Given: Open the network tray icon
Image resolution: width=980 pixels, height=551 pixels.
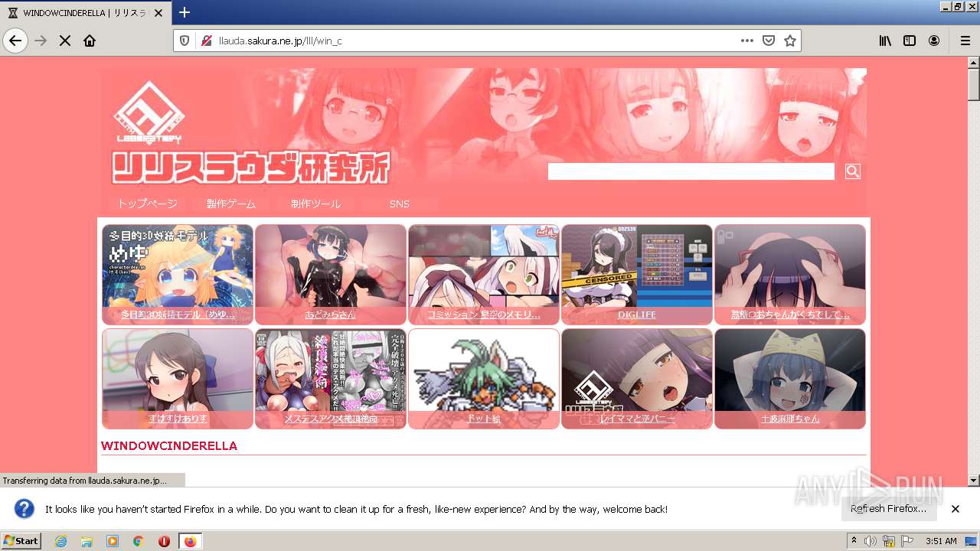Looking at the screenshot, I should [889, 541].
